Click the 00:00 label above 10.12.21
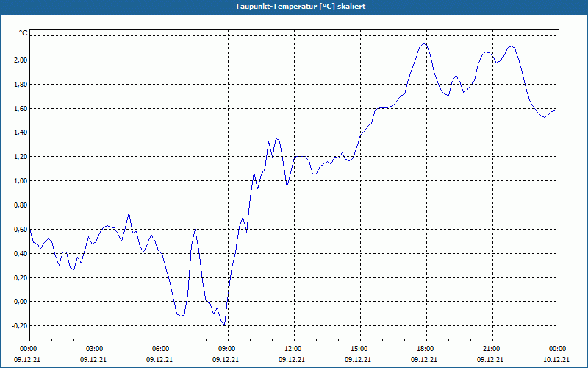 tap(559, 349)
